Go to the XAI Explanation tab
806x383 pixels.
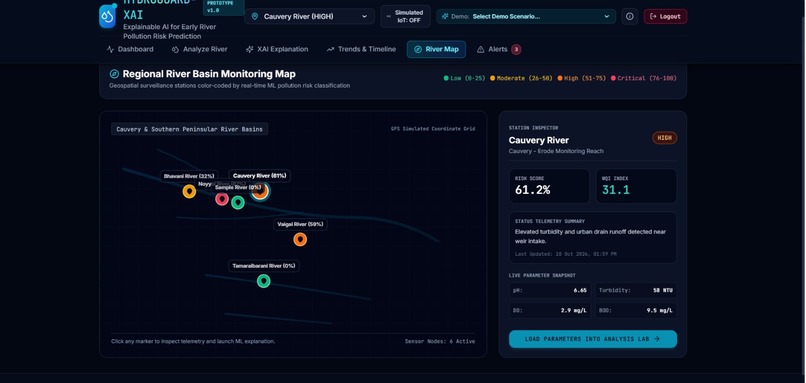click(x=277, y=49)
